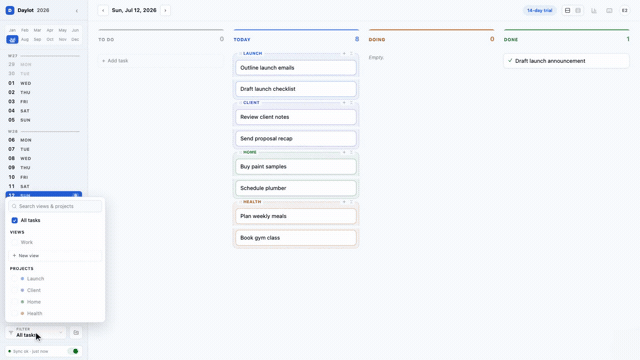The width and height of the screenshot is (640, 360).
Task: Open Client group options menu
Action: click(351, 102)
